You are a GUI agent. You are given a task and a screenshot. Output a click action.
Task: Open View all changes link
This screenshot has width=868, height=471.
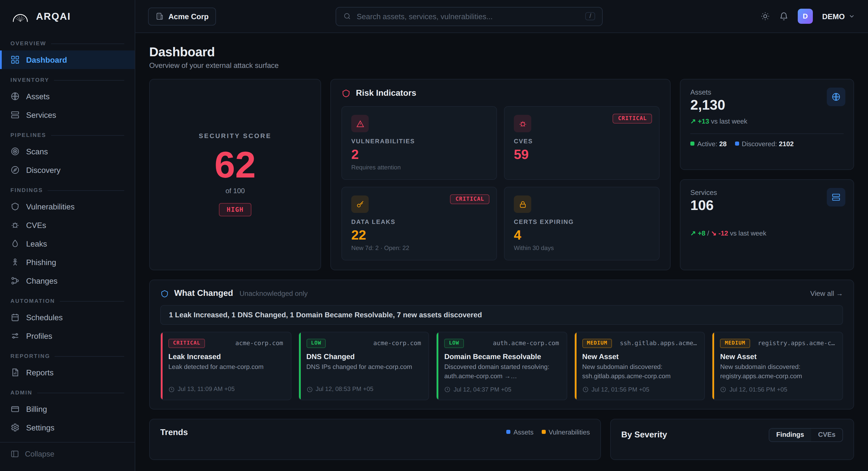coord(826,294)
